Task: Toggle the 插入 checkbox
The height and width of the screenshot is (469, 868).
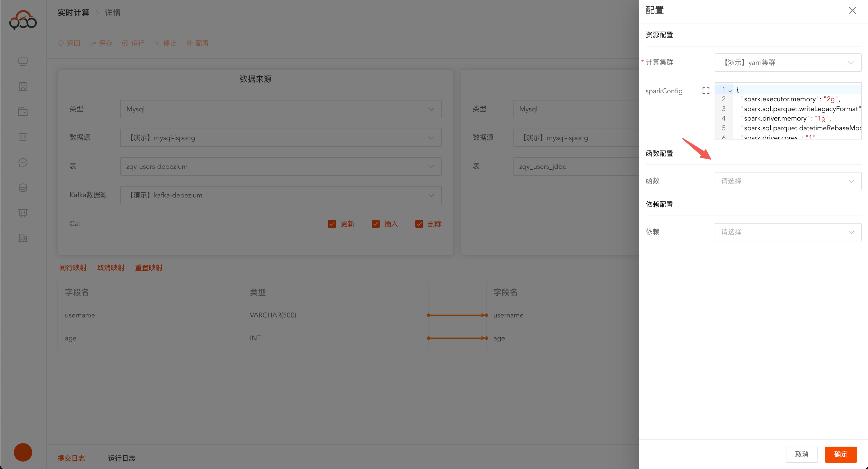Action: pos(375,224)
